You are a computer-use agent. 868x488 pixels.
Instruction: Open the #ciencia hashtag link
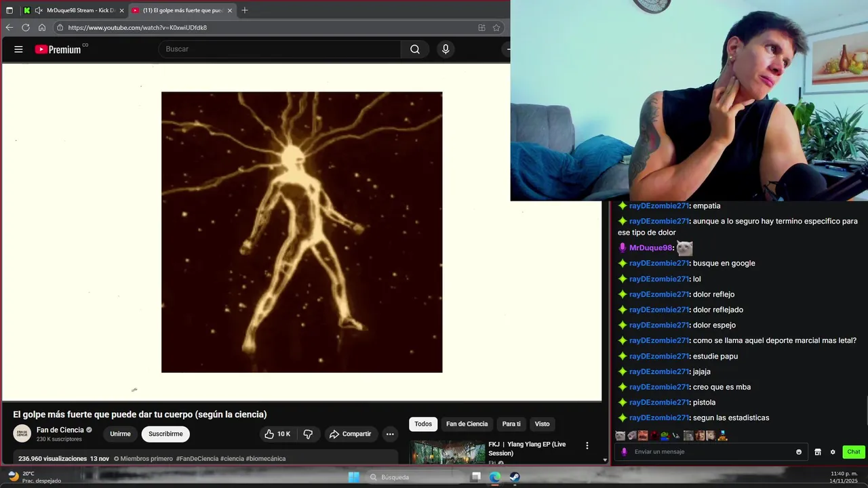click(x=232, y=459)
